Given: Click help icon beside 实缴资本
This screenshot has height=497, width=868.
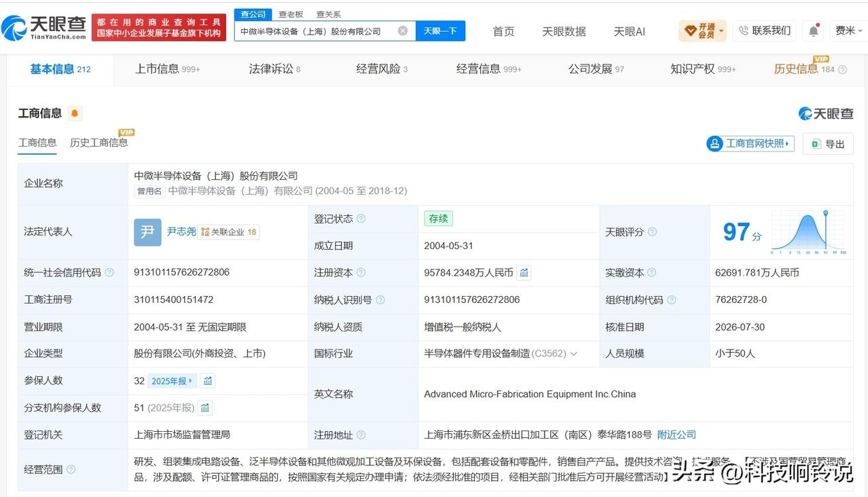Looking at the screenshot, I should (x=651, y=273).
